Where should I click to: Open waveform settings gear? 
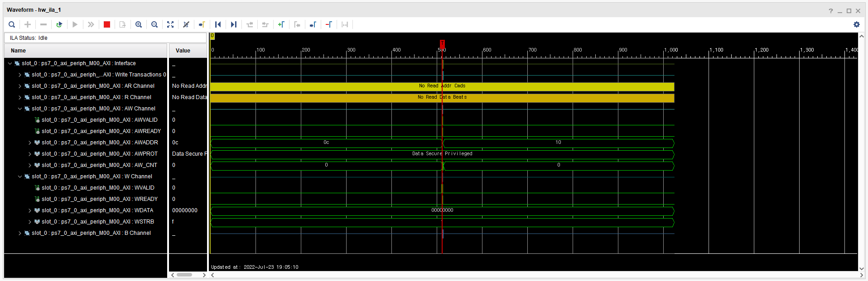point(856,24)
